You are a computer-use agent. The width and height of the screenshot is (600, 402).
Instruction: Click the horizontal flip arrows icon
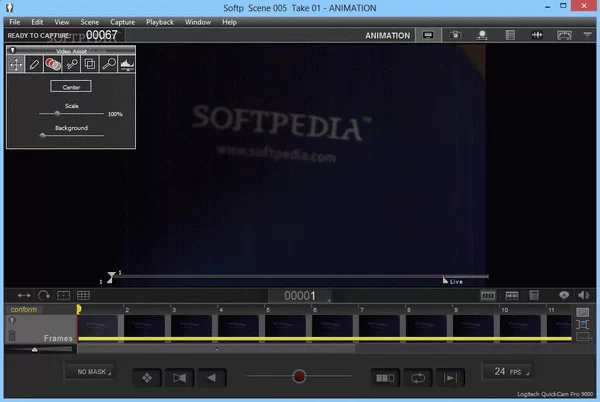24,295
